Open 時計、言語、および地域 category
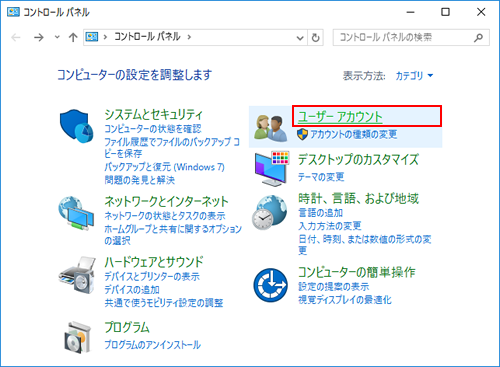 358,198
